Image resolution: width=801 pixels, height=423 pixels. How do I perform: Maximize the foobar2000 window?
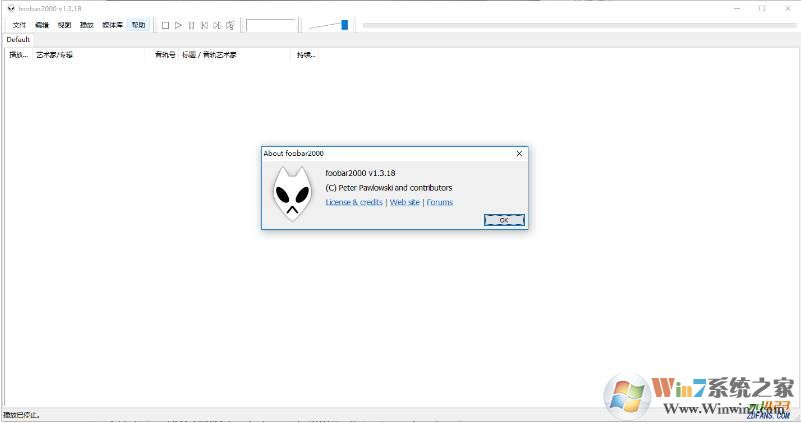(x=762, y=8)
